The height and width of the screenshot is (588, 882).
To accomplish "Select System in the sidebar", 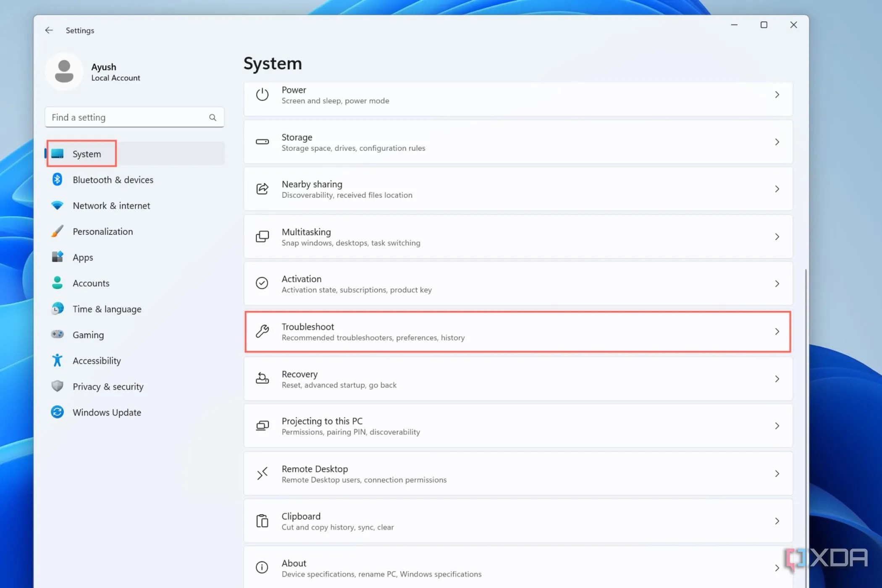I will [135, 154].
